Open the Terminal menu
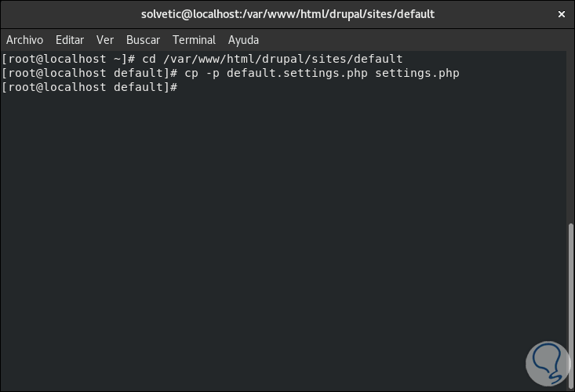575x392 pixels. [194, 40]
